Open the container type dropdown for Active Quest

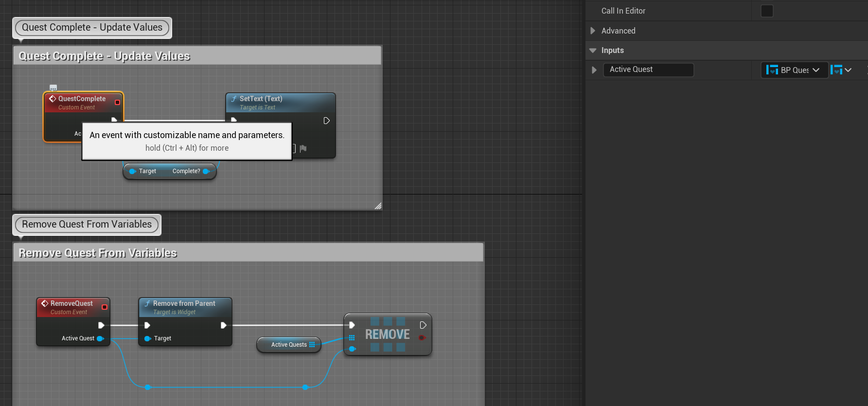coord(841,70)
